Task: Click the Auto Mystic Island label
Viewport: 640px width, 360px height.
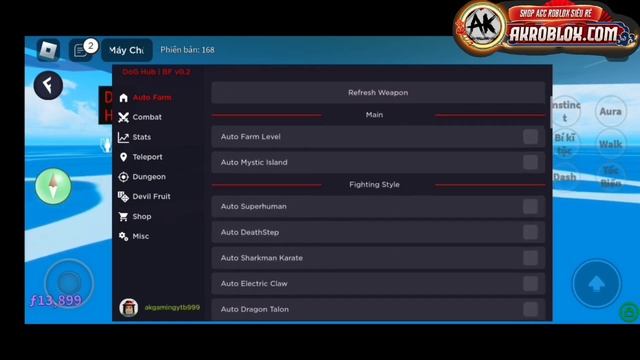Action: tap(254, 162)
